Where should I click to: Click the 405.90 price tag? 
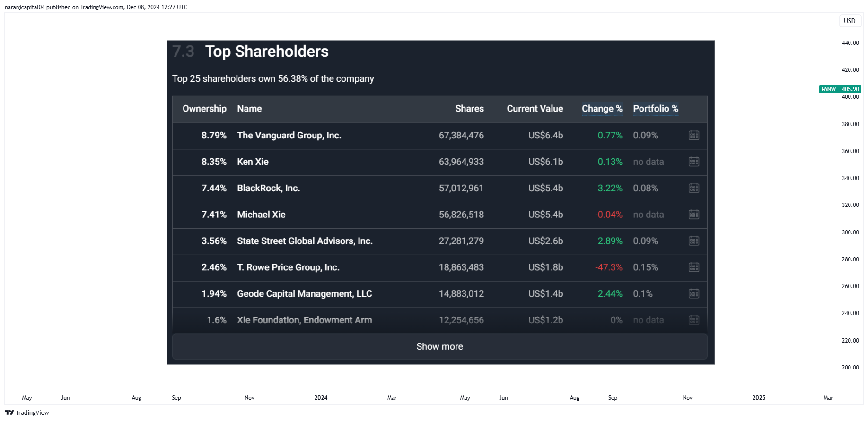850,89
